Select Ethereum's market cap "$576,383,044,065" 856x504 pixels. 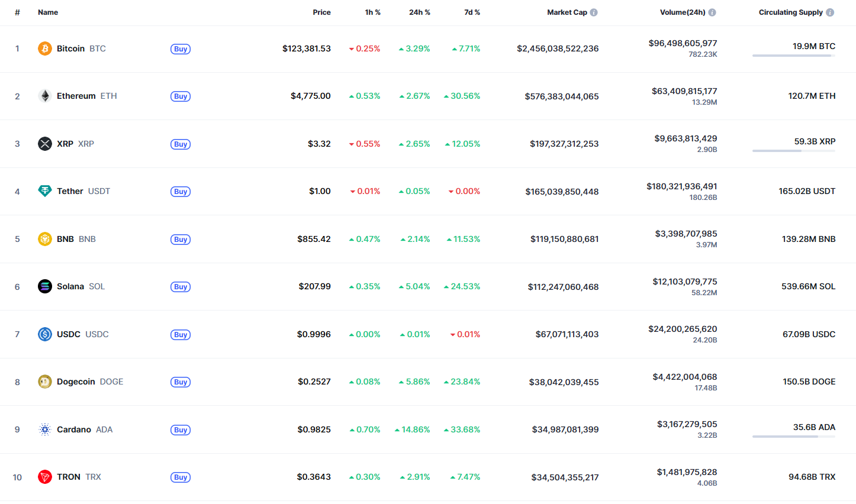point(562,96)
